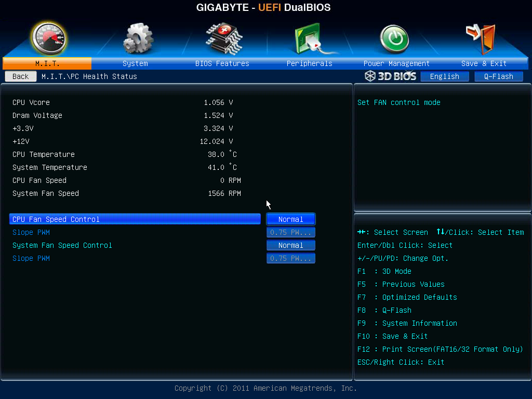Click the 41.0 °C system temperature value

(222, 167)
